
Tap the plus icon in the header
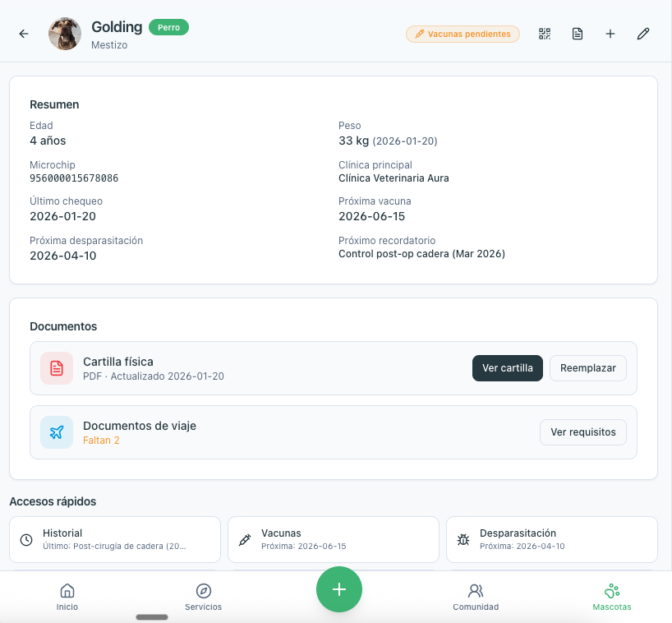pyautogui.click(x=610, y=34)
